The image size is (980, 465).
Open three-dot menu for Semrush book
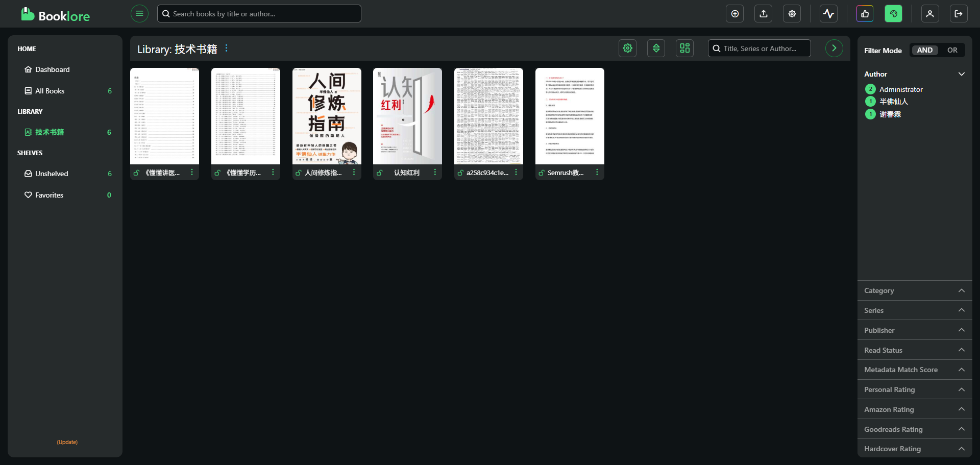597,172
